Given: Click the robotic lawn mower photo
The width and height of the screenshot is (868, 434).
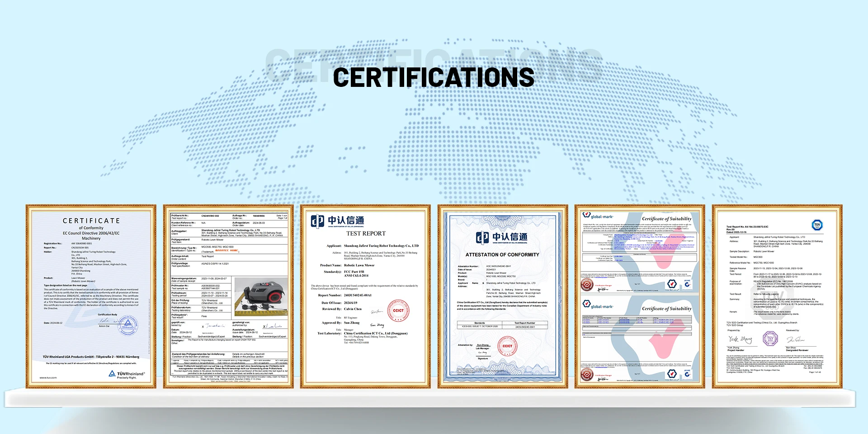Looking at the screenshot, I should point(261,297).
